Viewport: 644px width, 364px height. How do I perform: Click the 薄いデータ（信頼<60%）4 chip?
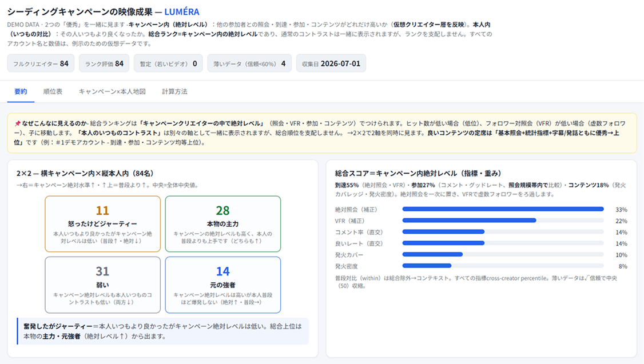[249, 63]
